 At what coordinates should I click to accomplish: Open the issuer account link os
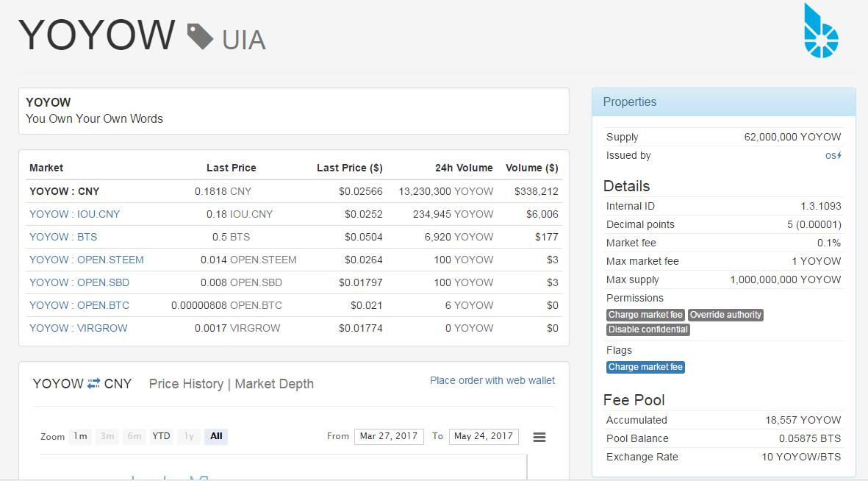coord(833,156)
